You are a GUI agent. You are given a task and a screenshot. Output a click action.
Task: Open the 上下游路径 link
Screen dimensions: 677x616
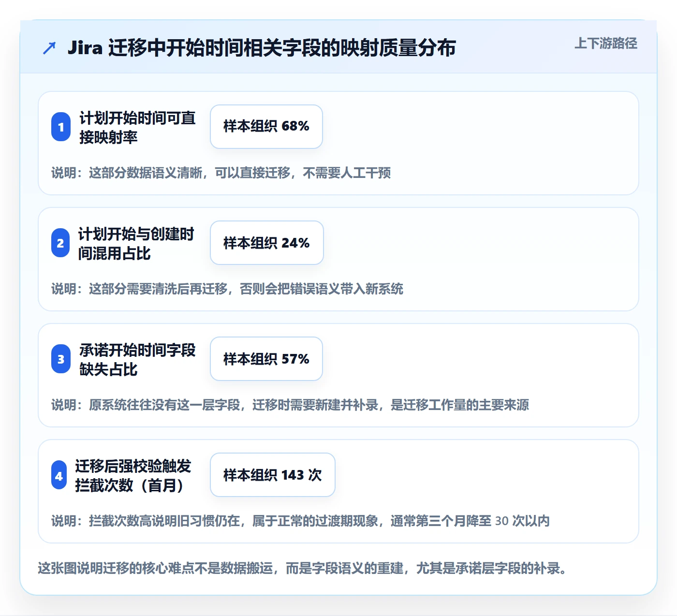(606, 44)
